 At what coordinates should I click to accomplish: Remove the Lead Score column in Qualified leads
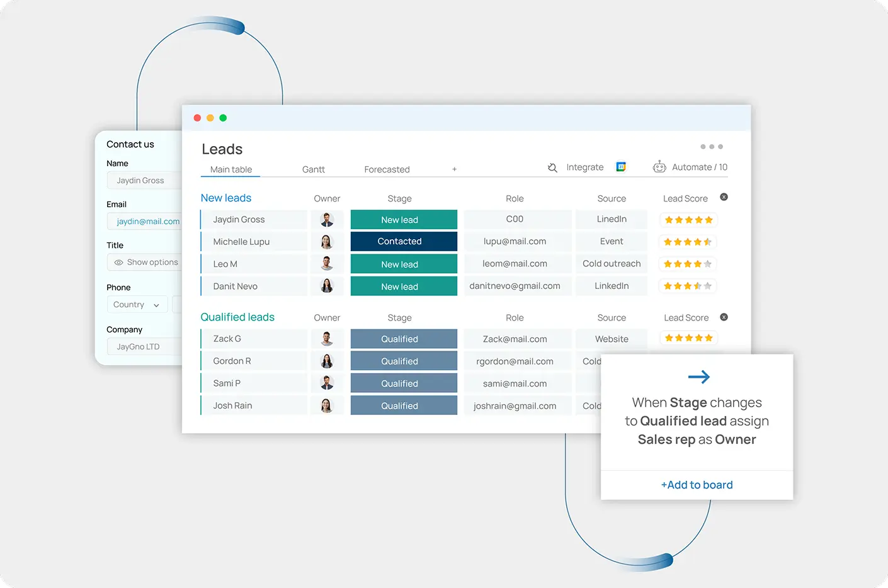click(724, 317)
